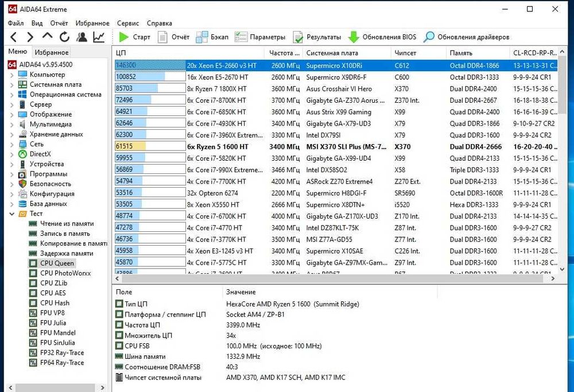Click the Результаты toolbar button
574x392 pixels.
(317, 37)
